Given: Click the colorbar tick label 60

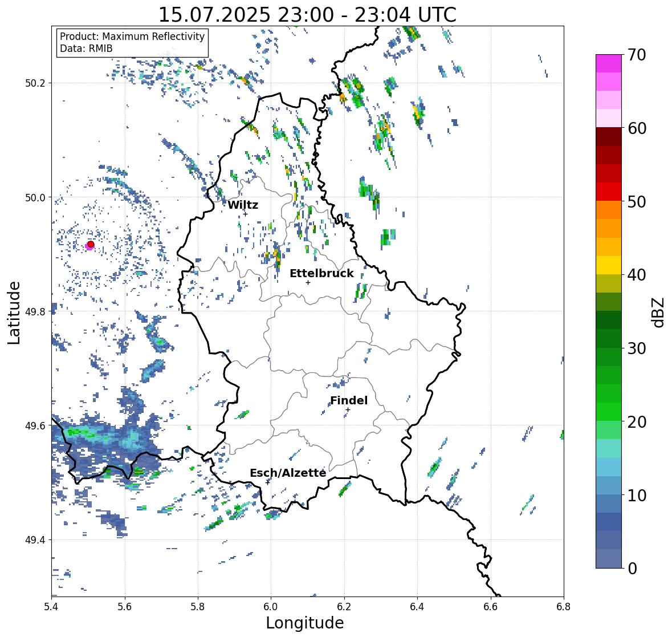Looking at the screenshot, I should point(637,128).
